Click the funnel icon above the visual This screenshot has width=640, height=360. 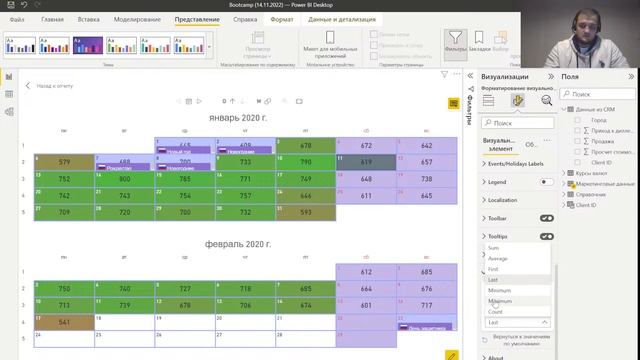[444, 74]
